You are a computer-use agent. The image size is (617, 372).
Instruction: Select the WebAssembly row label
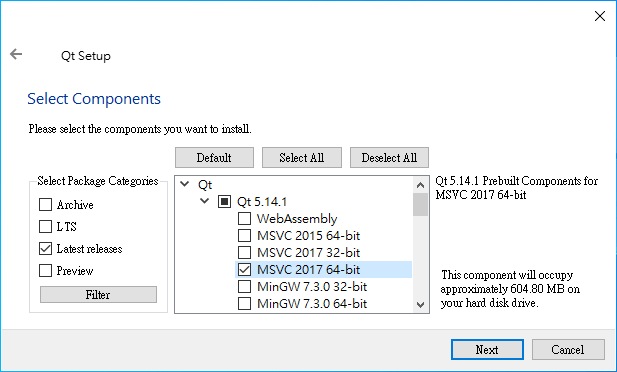pyautogui.click(x=297, y=218)
